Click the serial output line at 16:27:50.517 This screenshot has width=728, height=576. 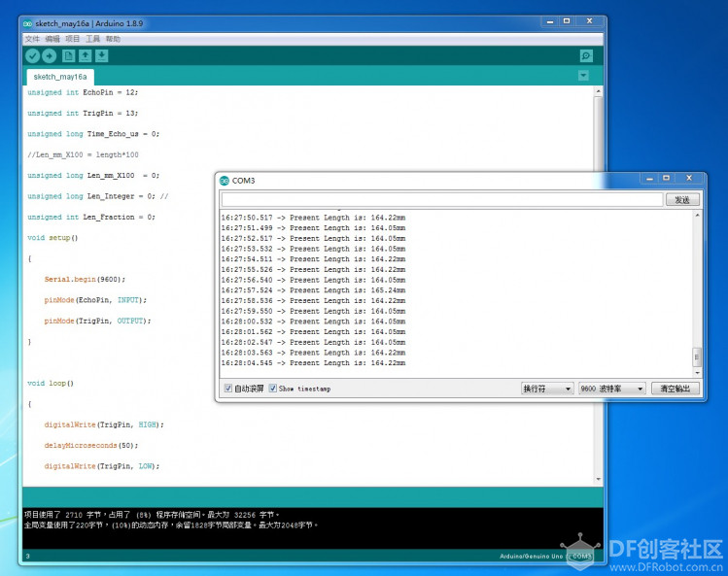click(x=313, y=218)
